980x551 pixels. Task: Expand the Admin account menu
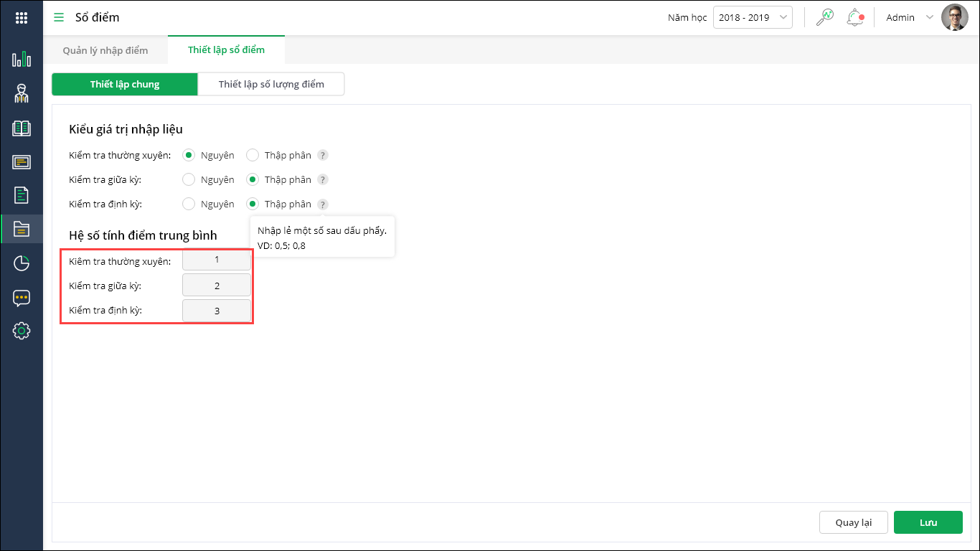pyautogui.click(x=908, y=17)
